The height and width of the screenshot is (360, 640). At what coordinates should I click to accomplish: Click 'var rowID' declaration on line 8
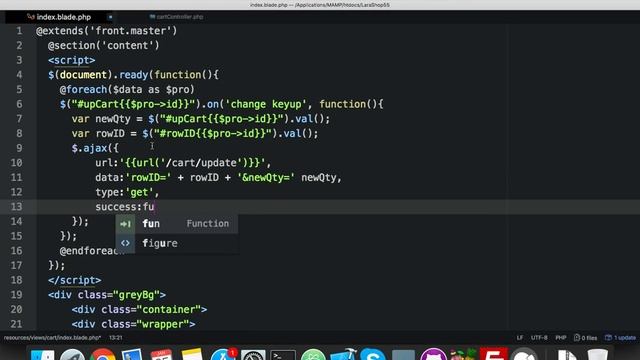pos(98,133)
